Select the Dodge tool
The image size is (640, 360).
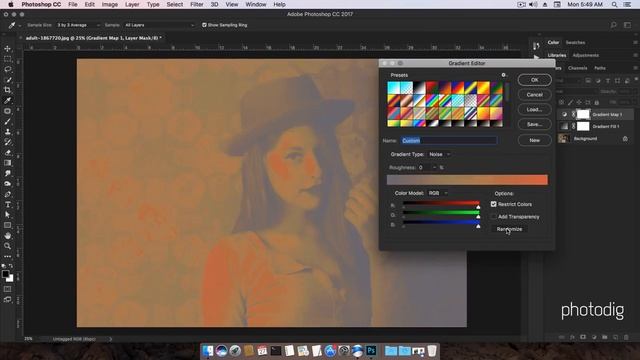coord(7,184)
